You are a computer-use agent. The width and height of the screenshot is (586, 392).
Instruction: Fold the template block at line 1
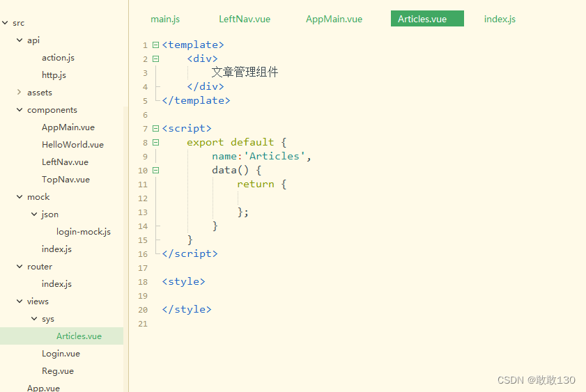coord(156,45)
